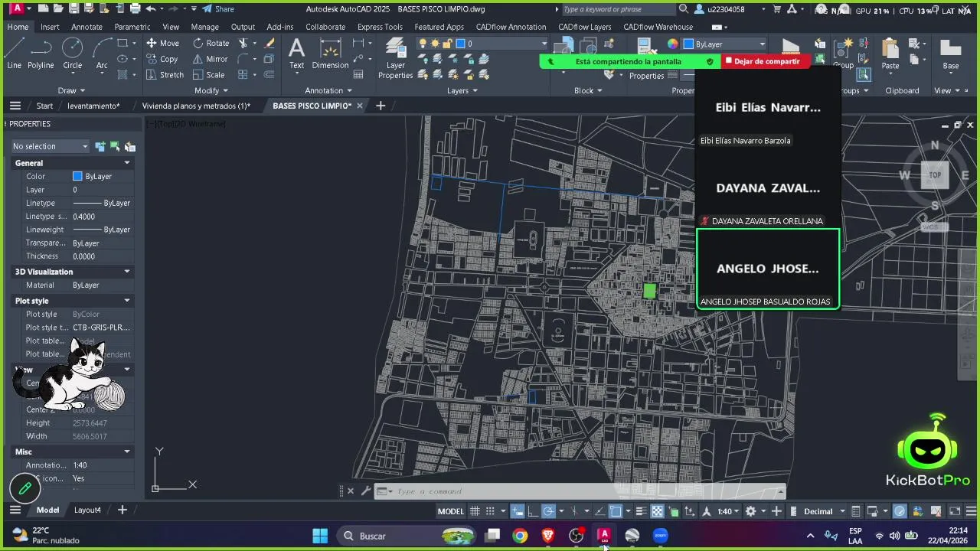980x551 pixels.
Task: Click the Color swatch in General properties
Action: pos(77,176)
